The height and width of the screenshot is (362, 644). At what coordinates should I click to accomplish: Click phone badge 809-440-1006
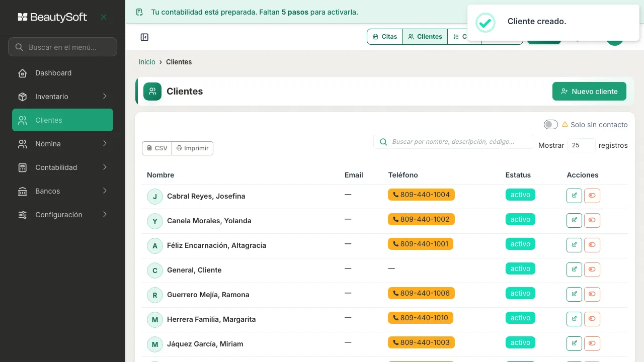421,293
